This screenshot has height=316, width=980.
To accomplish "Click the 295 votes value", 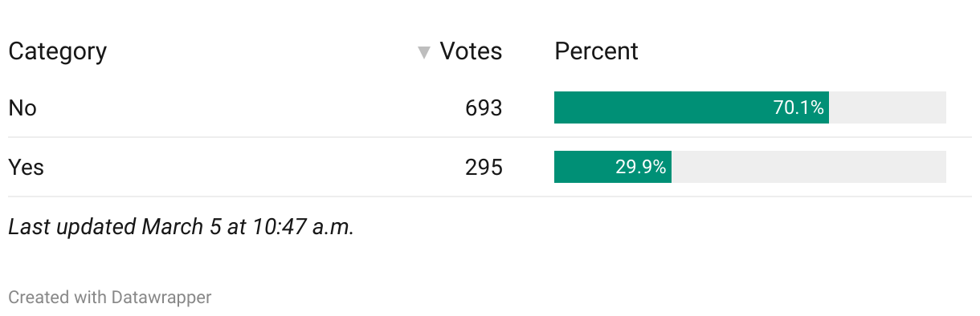I will [484, 167].
